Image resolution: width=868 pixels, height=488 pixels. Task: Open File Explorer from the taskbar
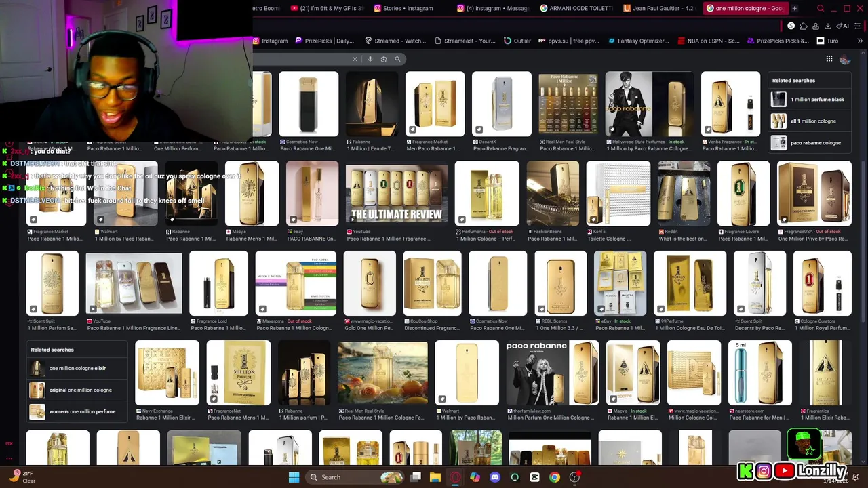[x=435, y=477]
